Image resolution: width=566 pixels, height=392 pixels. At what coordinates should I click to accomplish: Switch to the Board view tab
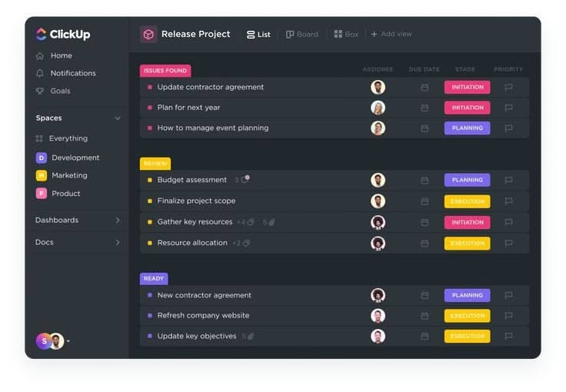(301, 35)
